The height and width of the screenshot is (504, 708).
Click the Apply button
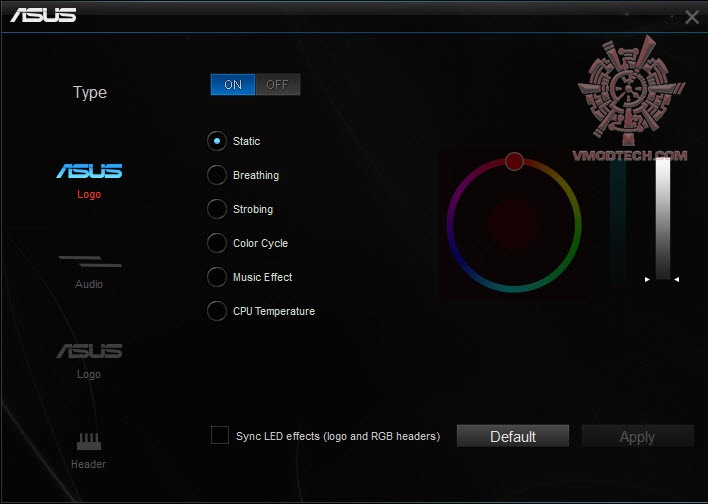coord(638,436)
